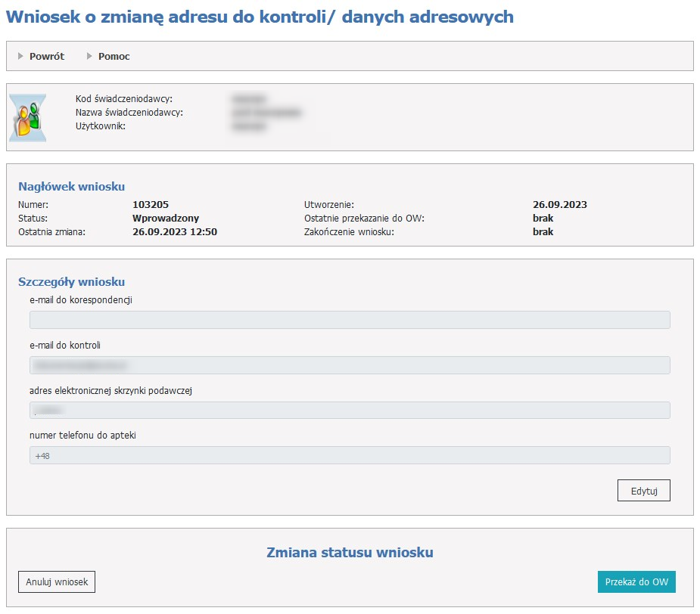This screenshot has width=700, height=614.
Task: Submit with Przekaż do OW button
Action: (636, 582)
